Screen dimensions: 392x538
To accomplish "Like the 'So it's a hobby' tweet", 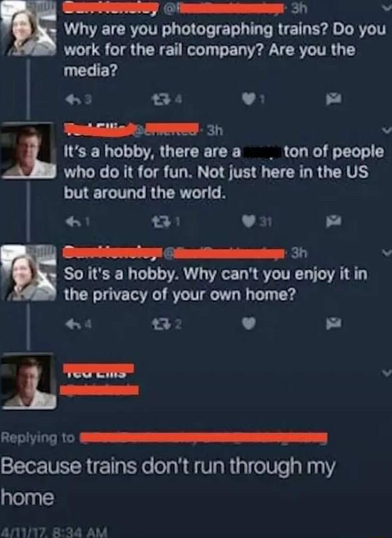I will (x=249, y=323).
